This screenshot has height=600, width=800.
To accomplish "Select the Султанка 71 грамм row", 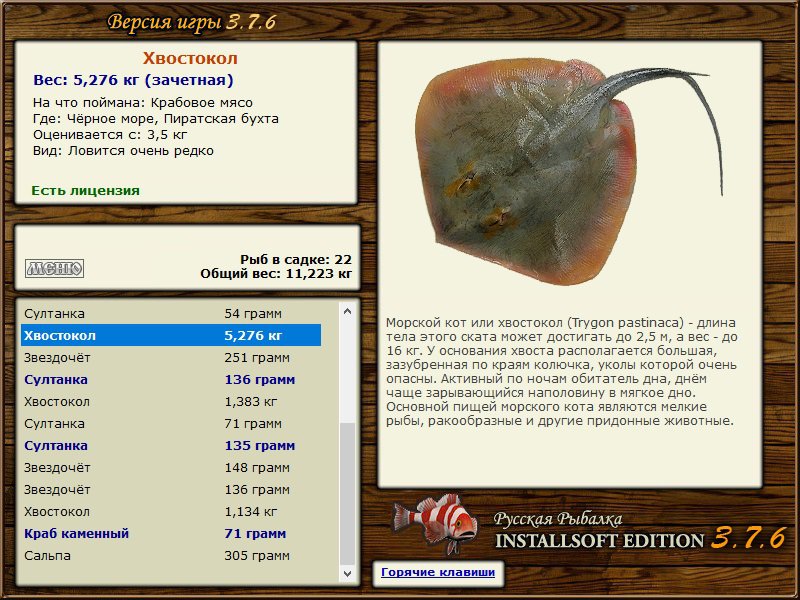I will (171, 423).
